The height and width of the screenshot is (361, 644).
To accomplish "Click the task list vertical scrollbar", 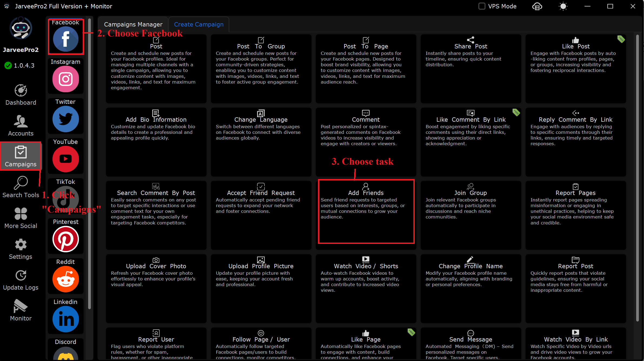I will point(637,178).
